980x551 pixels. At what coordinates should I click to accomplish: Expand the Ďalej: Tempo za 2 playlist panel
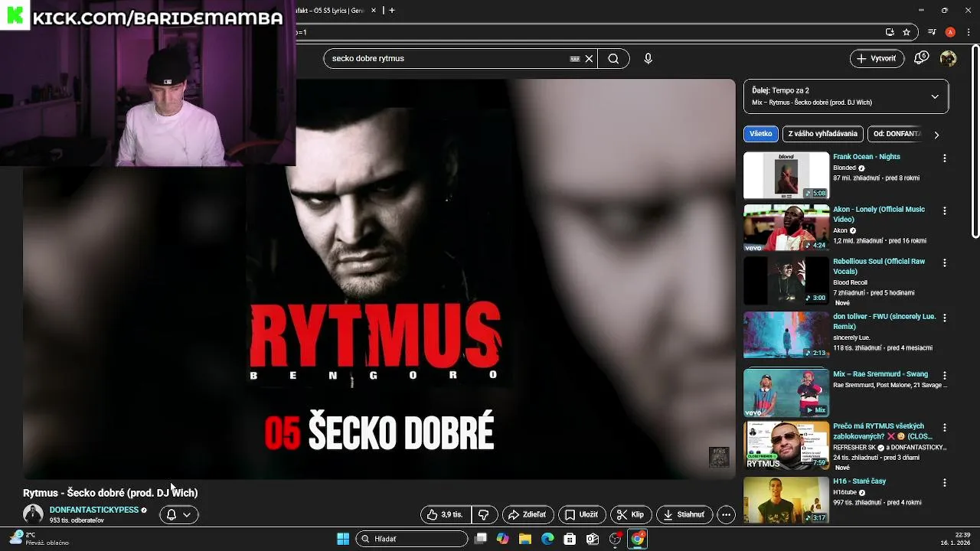pos(935,96)
